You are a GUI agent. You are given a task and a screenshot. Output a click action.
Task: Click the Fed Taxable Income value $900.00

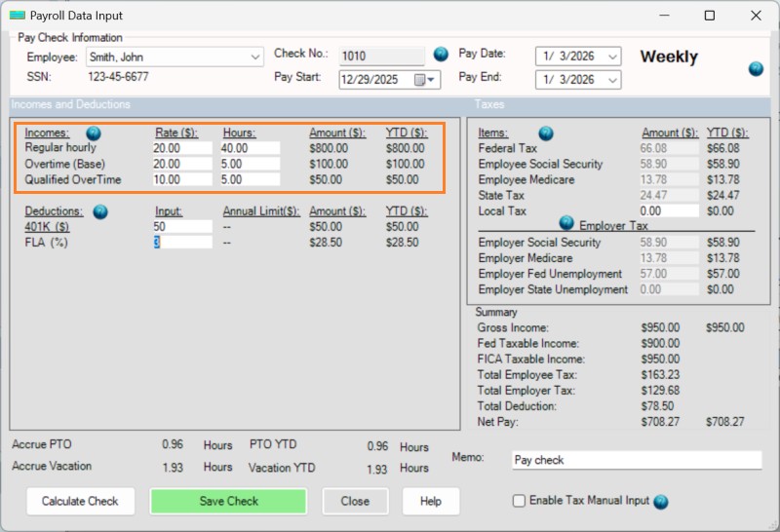point(660,343)
